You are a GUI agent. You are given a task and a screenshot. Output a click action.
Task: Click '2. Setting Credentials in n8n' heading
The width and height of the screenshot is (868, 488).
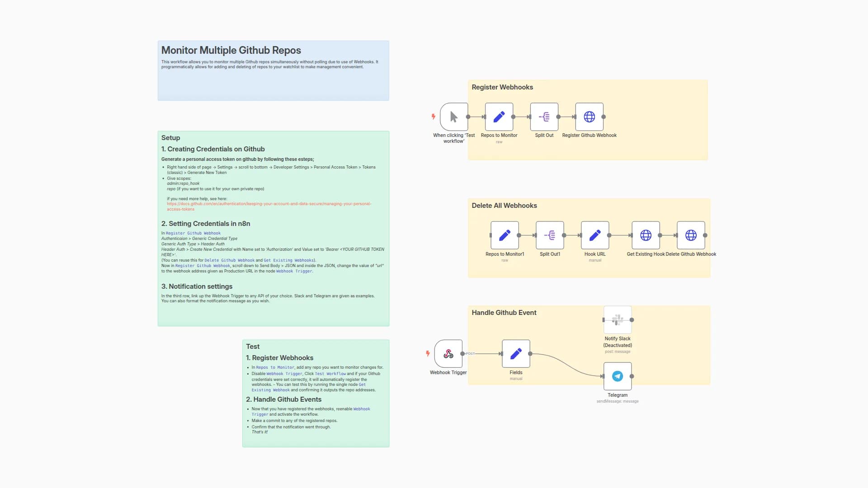[206, 224]
